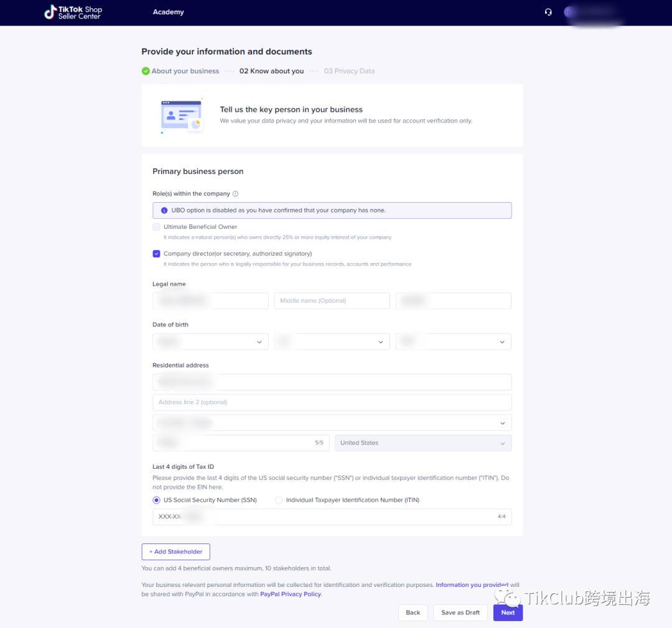Viewport: 672px width, 628px height.
Task: Open the United States country dropdown
Action: click(x=423, y=443)
